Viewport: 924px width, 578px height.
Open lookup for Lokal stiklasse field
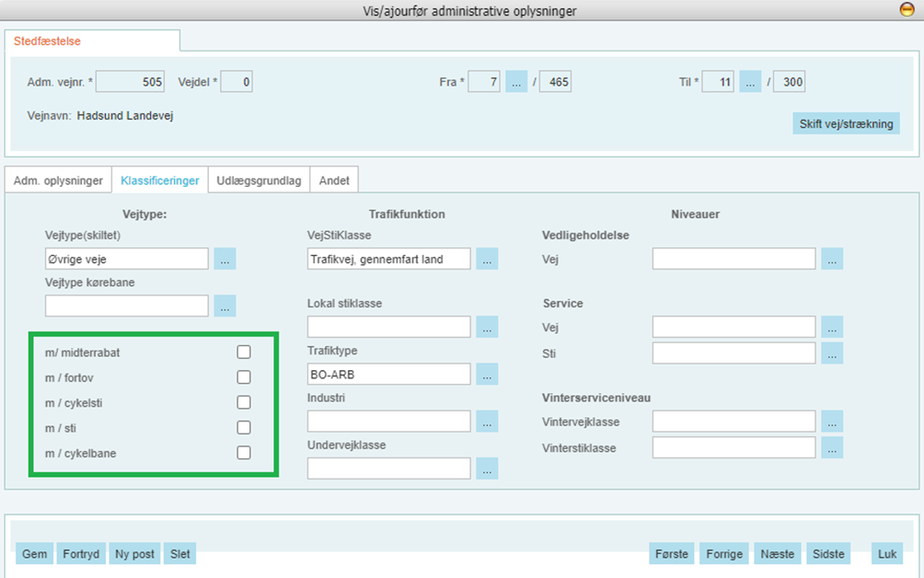coord(487,327)
